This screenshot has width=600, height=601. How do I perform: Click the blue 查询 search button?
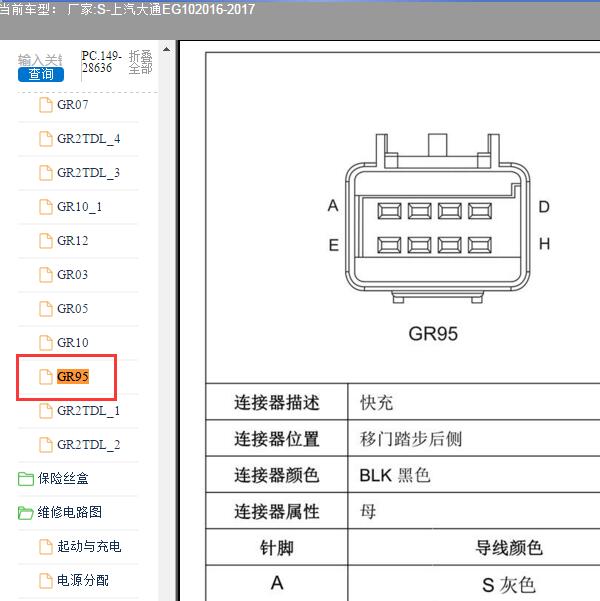pyautogui.click(x=41, y=74)
